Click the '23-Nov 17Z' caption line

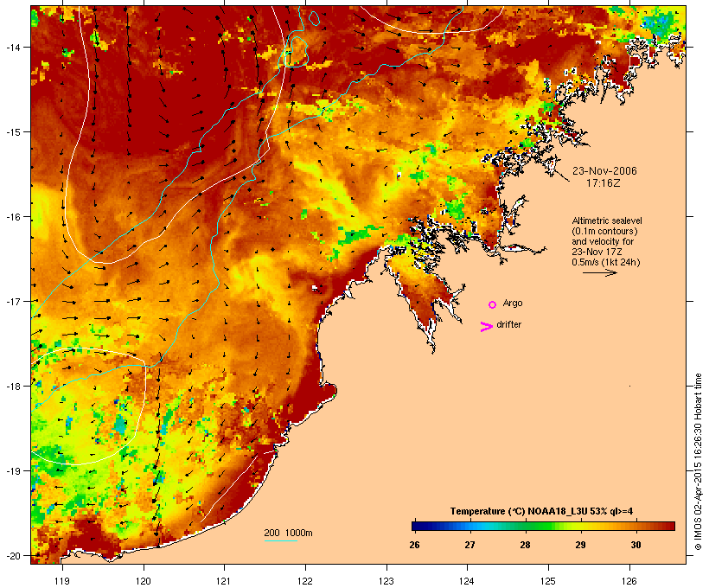(597, 252)
